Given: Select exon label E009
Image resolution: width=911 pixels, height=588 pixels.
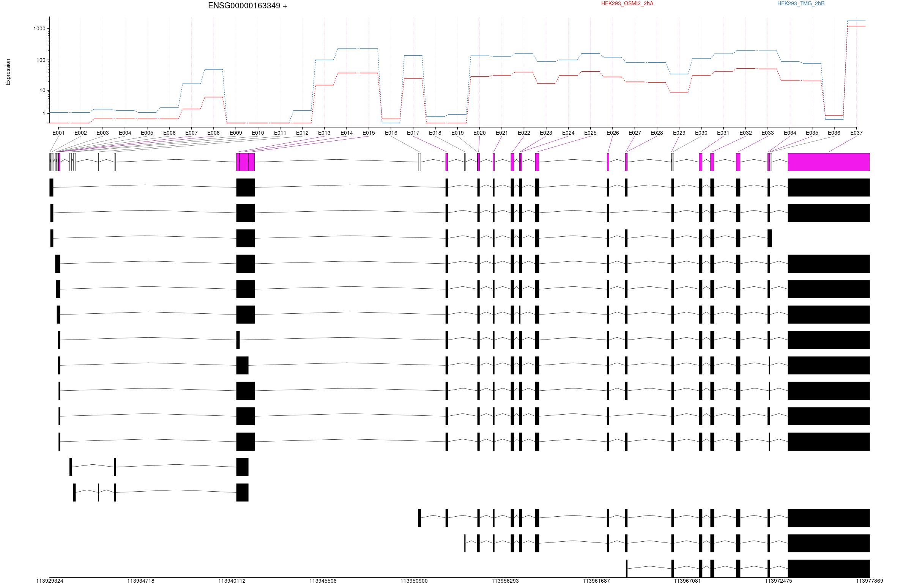Looking at the screenshot, I should pyautogui.click(x=236, y=133).
